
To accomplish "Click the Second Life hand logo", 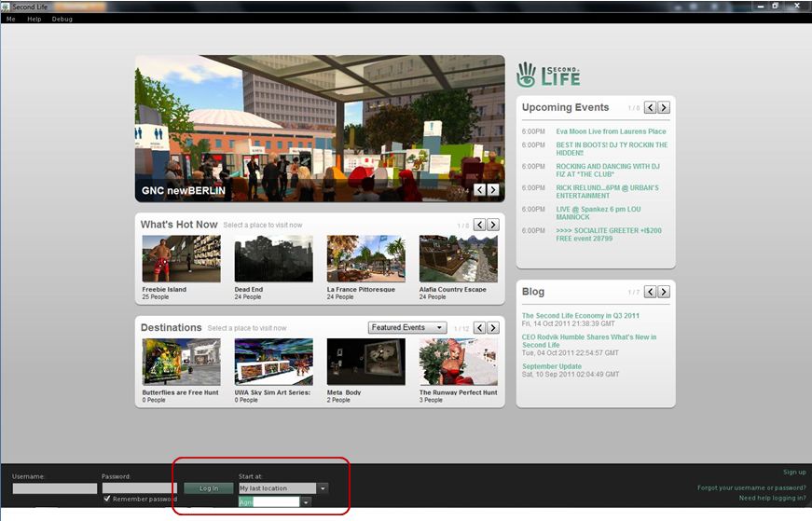I will [527, 74].
